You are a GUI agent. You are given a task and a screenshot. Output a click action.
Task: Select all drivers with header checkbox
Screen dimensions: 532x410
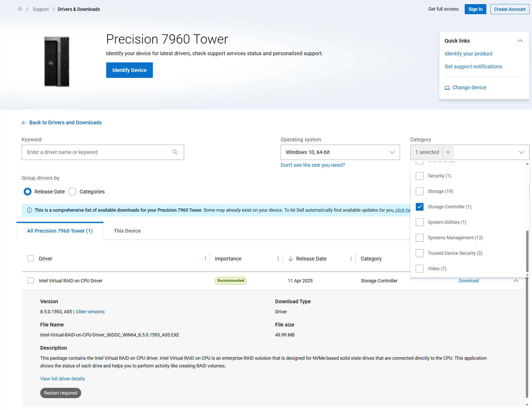(x=30, y=258)
